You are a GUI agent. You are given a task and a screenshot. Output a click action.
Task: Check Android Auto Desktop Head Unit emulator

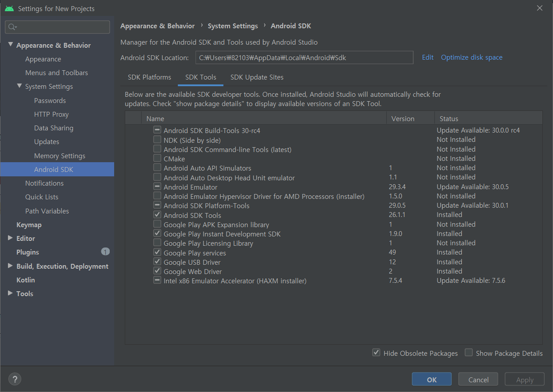coord(157,177)
